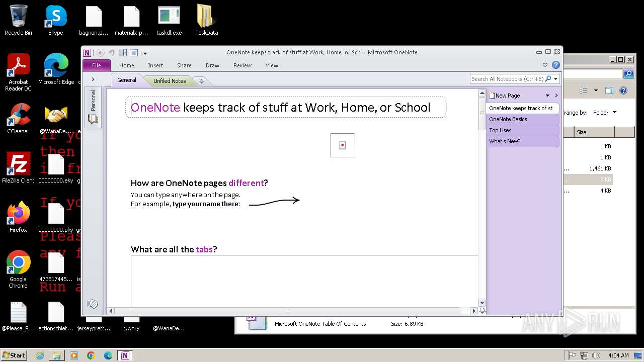Click the Start button
Viewport: 644px width, 362px height.
tap(14, 355)
